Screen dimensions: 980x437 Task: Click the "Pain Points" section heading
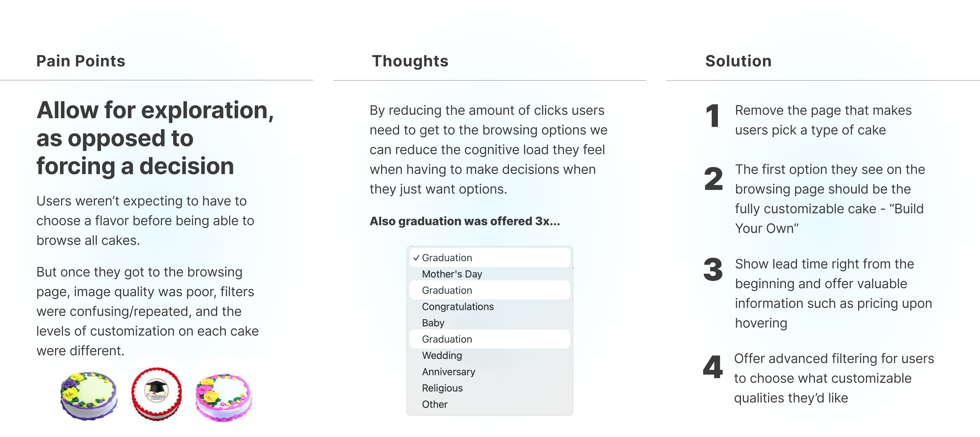(x=81, y=61)
